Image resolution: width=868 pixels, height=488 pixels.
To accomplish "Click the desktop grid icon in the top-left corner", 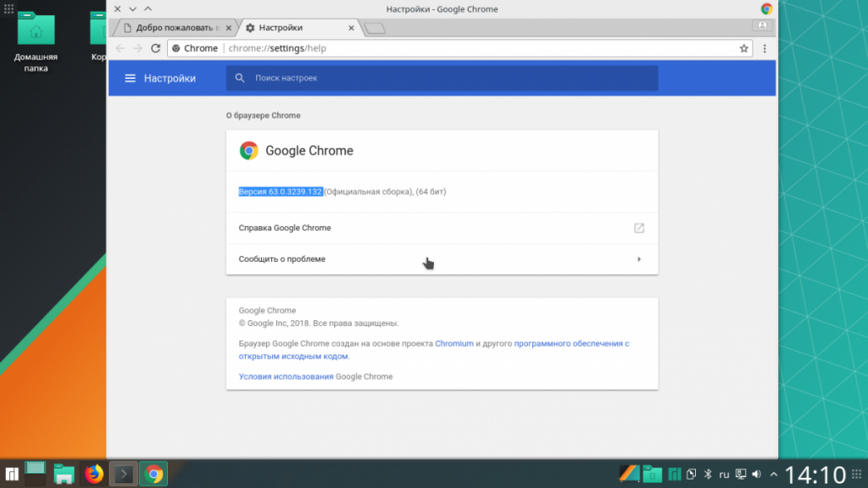I will click(x=8, y=8).
